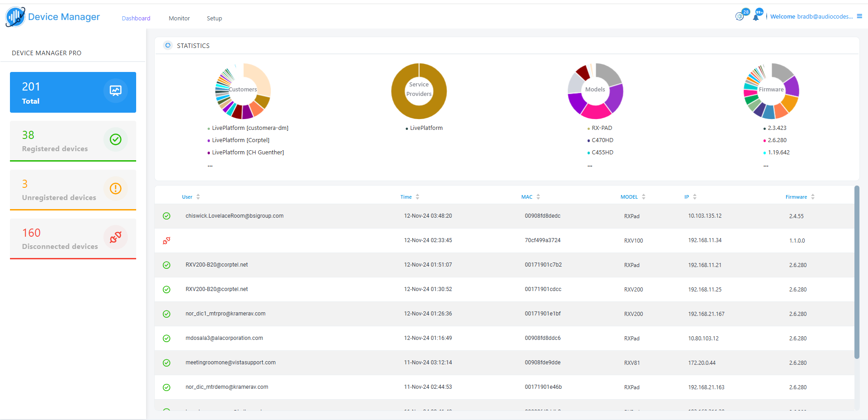The width and height of the screenshot is (868, 420).
Task: Open the Monitor menu
Action: (x=179, y=19)
